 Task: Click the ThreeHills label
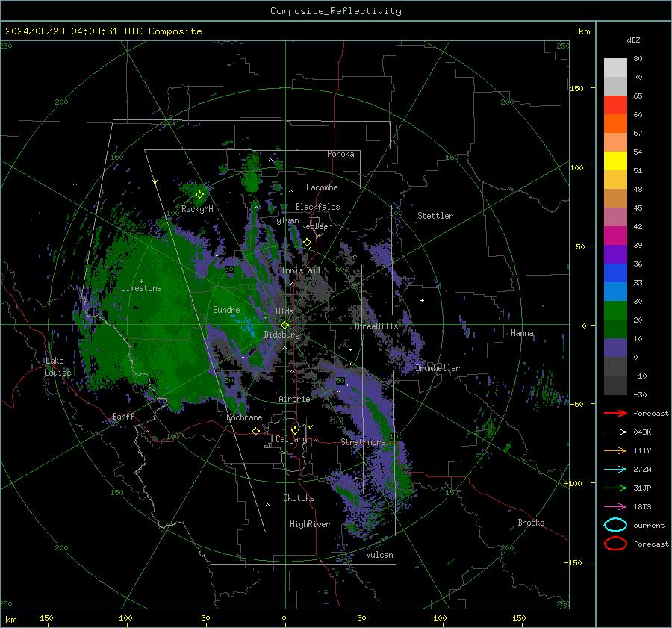[x=376, y=326]
